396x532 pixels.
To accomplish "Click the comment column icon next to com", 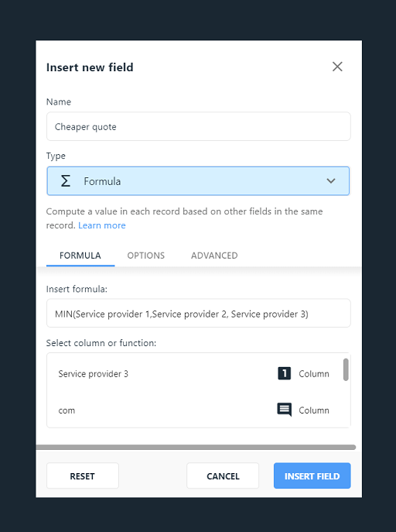I will 284,410.
